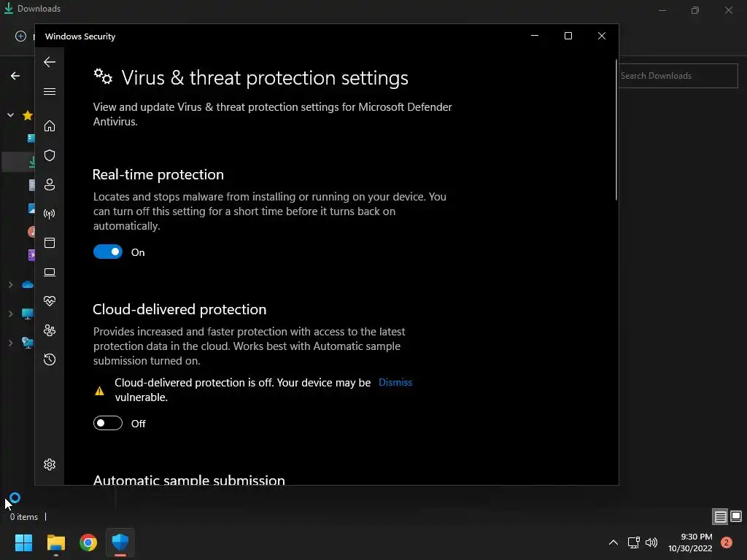Open network status in system tray
The height and width of the screenshot is (560, 747).
634,542
